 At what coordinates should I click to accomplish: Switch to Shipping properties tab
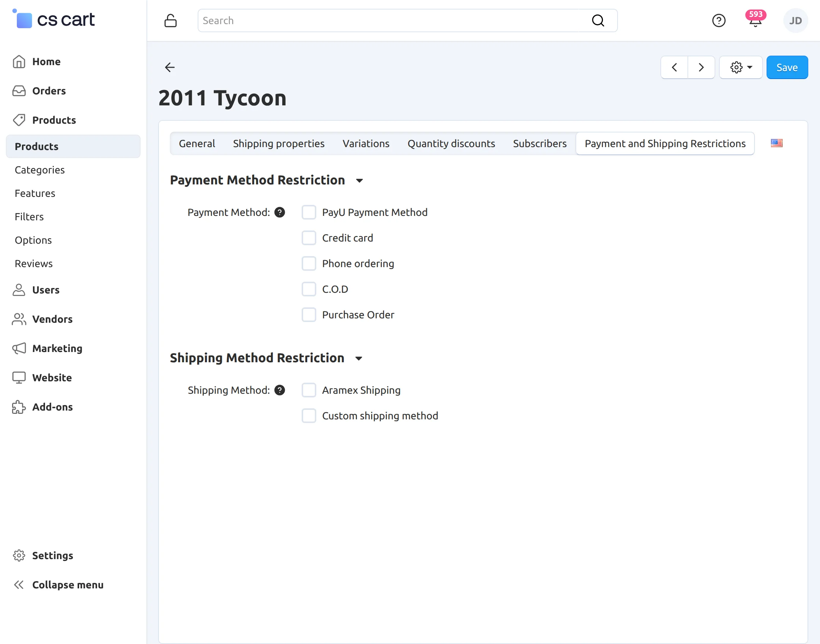pos(279,143)
